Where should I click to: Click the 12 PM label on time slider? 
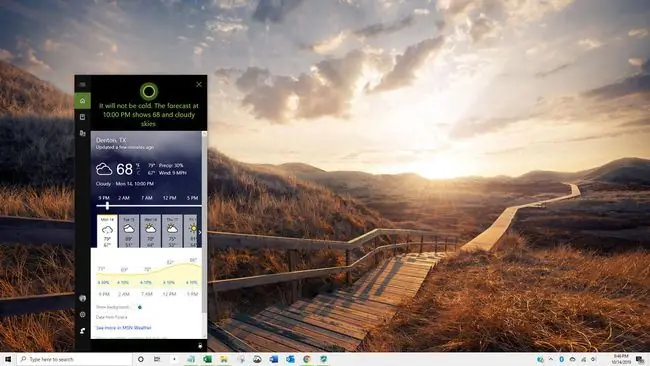tap(170, 198)
